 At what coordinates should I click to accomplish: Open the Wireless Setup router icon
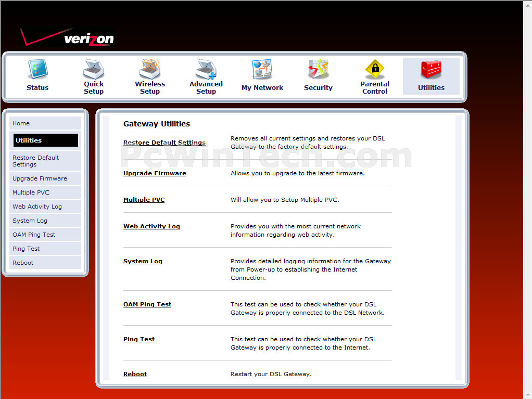pyautogui.click(x=149, y=69)
